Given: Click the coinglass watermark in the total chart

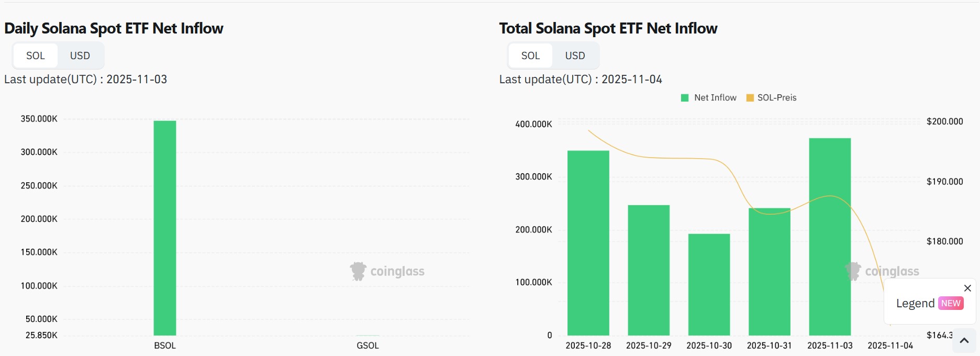Looking at the screenshot, I should coord(883,271).
